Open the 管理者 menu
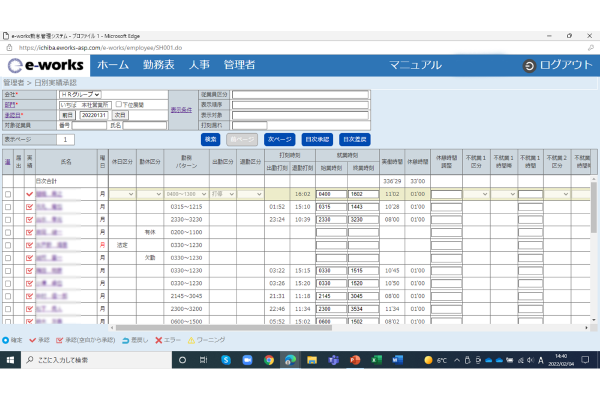The width and height of the screenshot is (600, 400). (x=240, y=65)
